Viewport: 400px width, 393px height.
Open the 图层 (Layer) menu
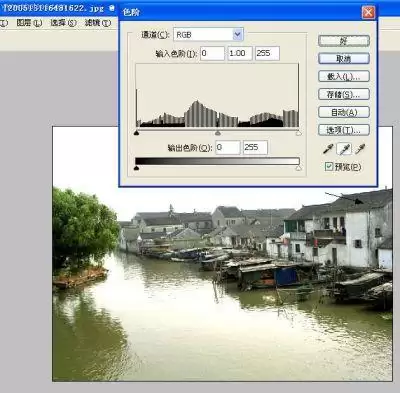point(29,23)
